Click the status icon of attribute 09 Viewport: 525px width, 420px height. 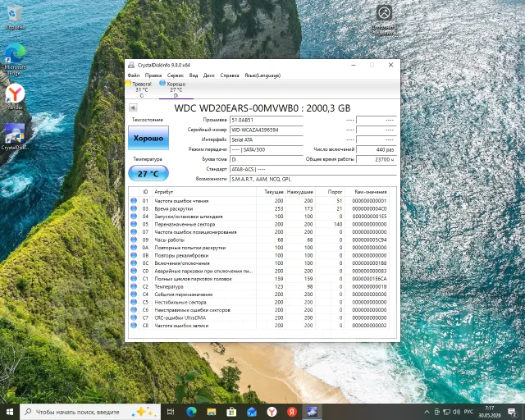pos(134,240)
